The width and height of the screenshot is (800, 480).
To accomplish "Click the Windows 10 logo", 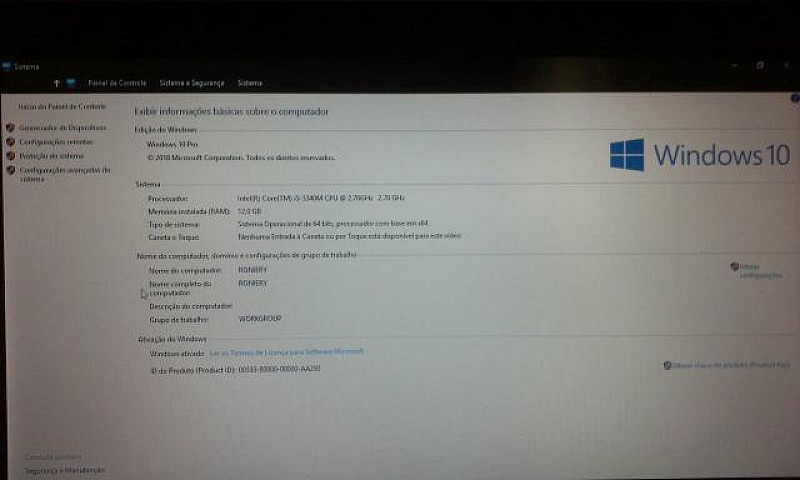I will click(x=700, y=155).
